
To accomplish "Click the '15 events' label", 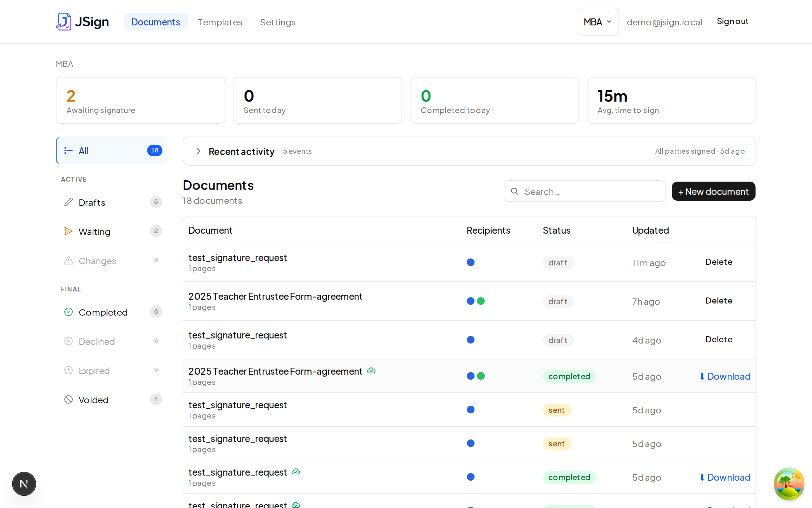I will coord(296,151).
